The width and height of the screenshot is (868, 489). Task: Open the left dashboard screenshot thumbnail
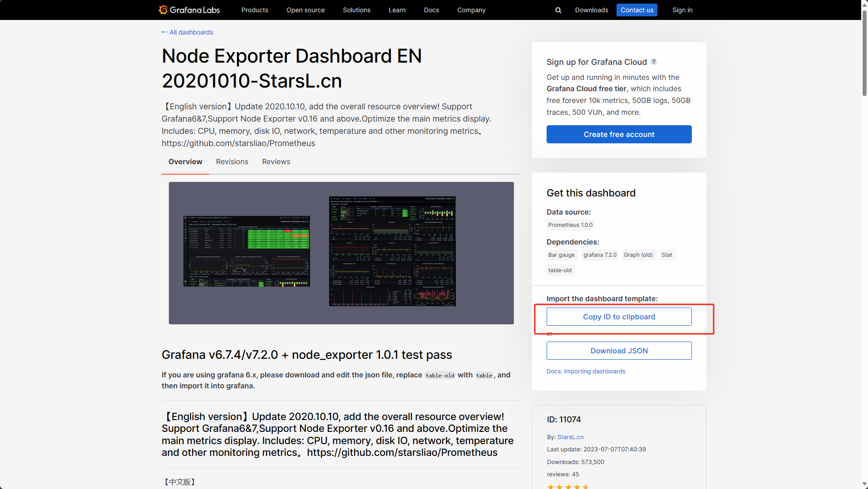coord(247,251)
